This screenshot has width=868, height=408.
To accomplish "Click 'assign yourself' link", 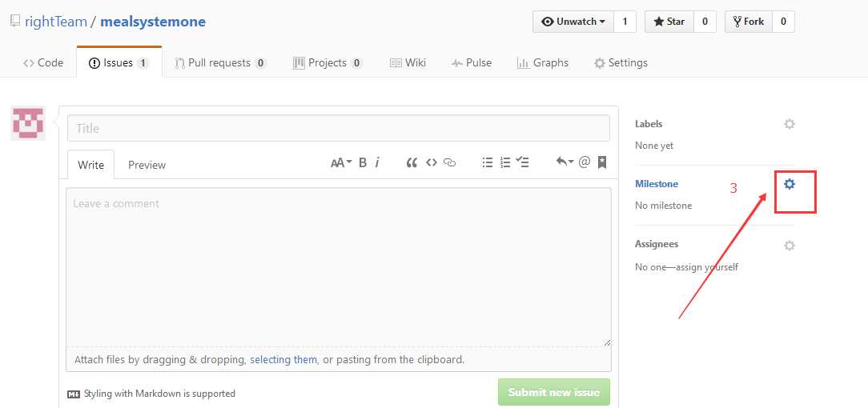I will [x=705, y=267].
